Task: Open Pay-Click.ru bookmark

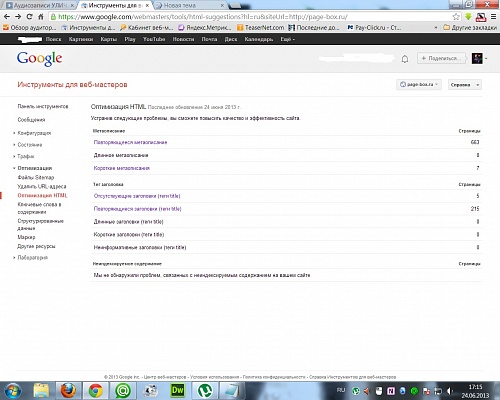Action: click(374, 28)
